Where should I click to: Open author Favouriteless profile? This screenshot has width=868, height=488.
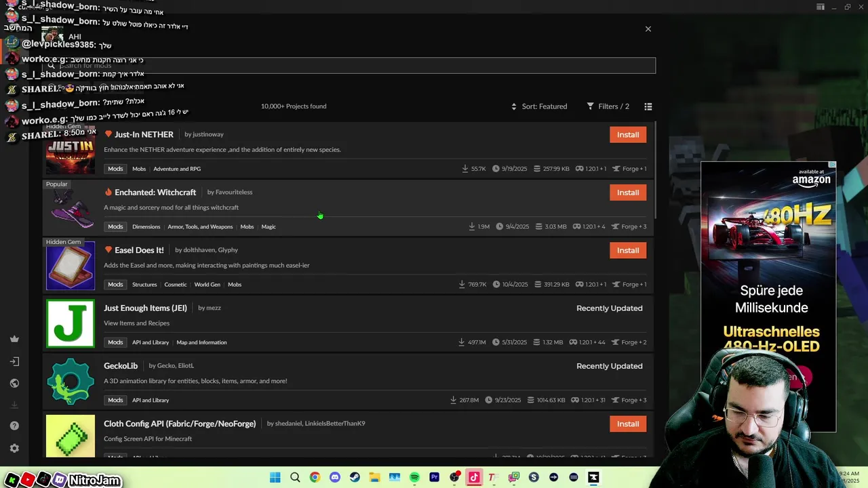tap(234, 192)
